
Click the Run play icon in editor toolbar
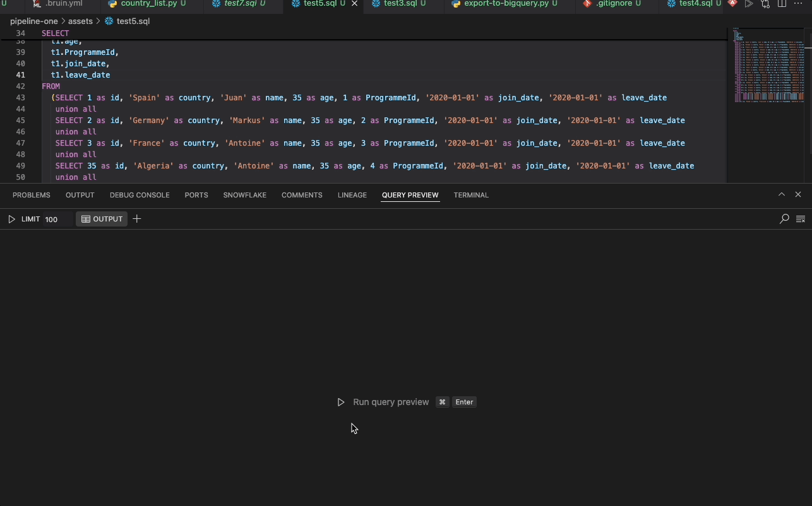[749, 4]
